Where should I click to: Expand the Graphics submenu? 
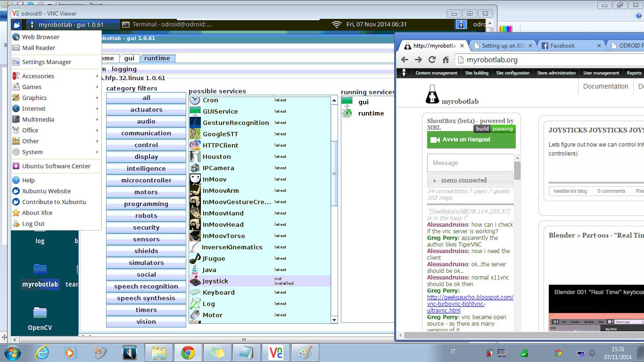click(56, 98)
